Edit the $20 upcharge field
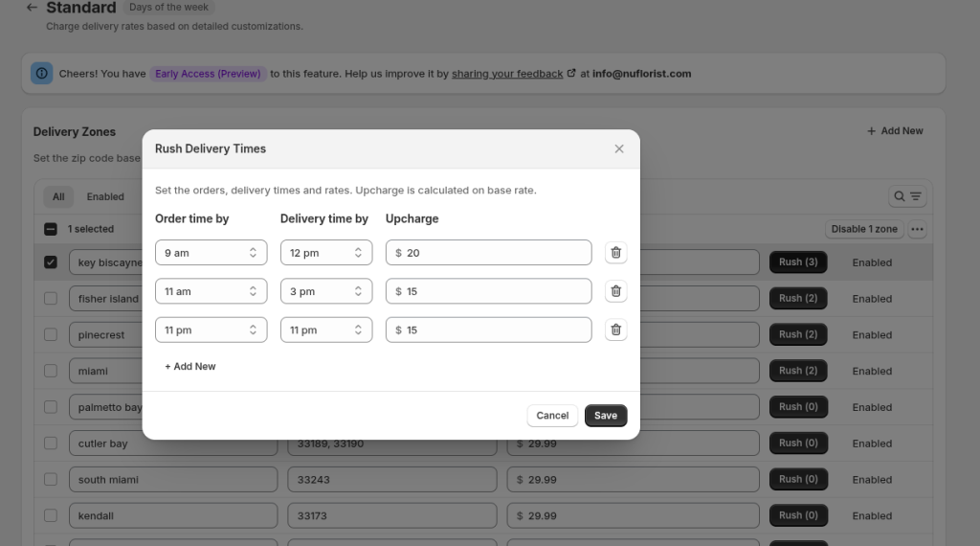 [493, 253]
